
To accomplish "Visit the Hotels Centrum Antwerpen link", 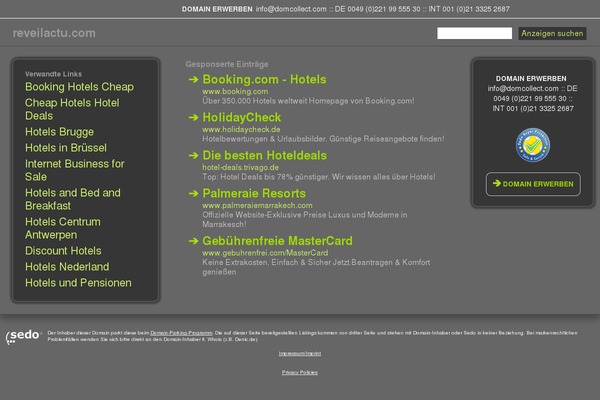I will [63, 228].
